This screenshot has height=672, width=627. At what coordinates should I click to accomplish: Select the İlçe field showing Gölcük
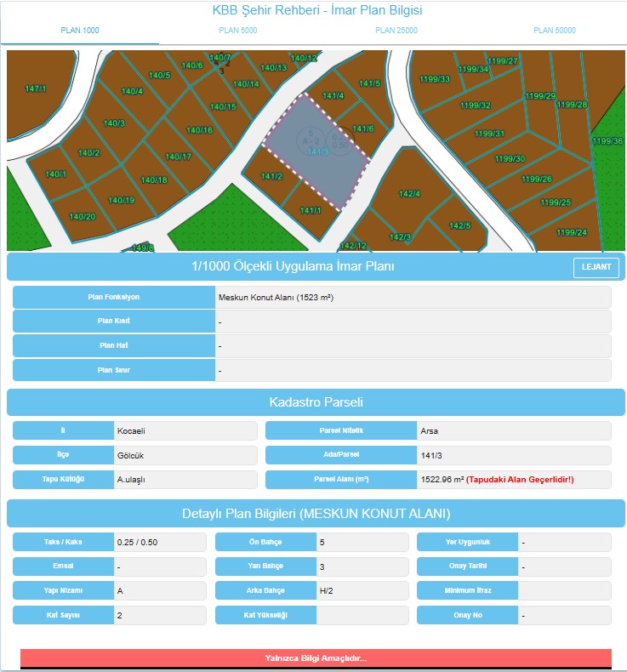click(185, 456)
